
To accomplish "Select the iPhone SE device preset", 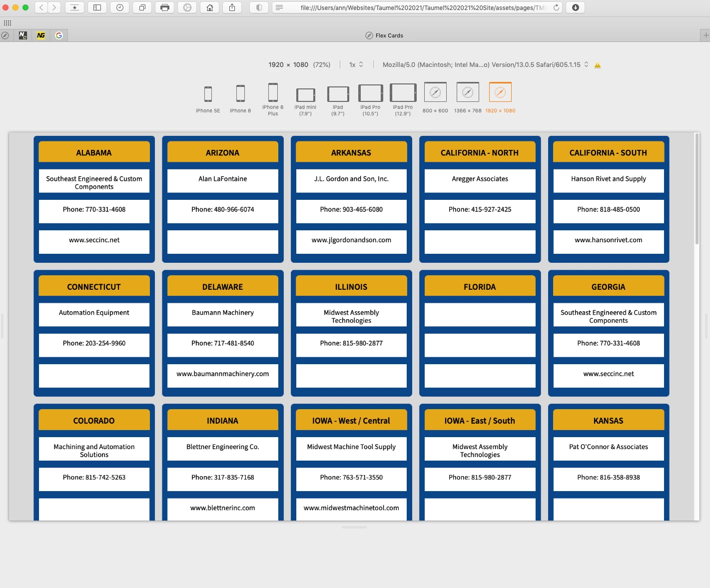I will click(208, 99).
